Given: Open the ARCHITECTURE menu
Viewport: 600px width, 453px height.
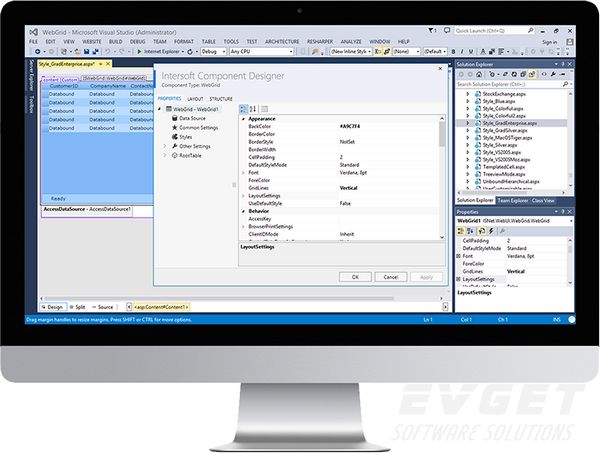Looking at the screenshot, I should click(x=282, y=41).
